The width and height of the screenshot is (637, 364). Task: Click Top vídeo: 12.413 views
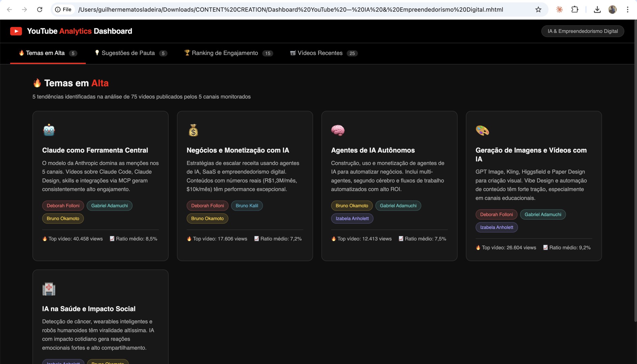361,239
